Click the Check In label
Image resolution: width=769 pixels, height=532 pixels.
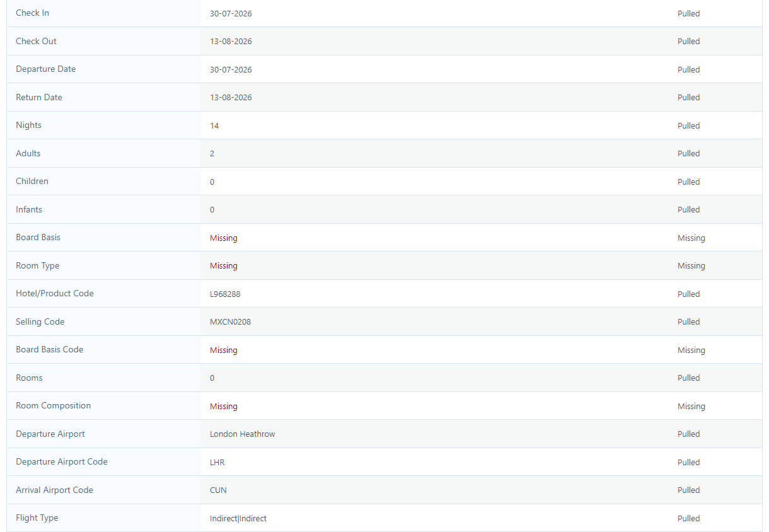point(32,13)
